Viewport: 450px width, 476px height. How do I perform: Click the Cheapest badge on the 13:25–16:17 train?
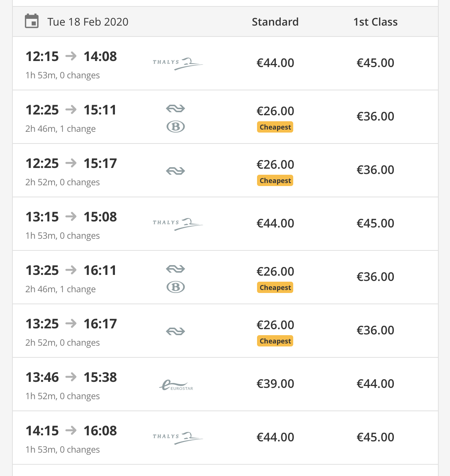(275, 341)
